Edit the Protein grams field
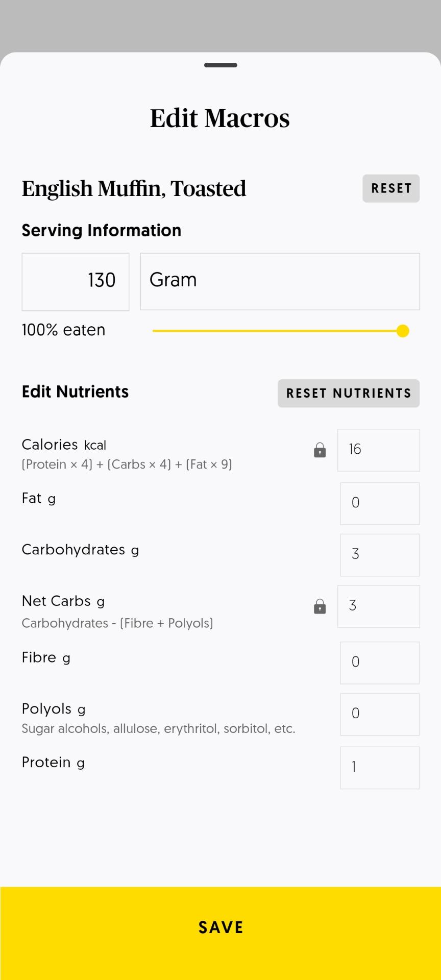Viewport: 441px width, 980px height. [x=380, y=768]
